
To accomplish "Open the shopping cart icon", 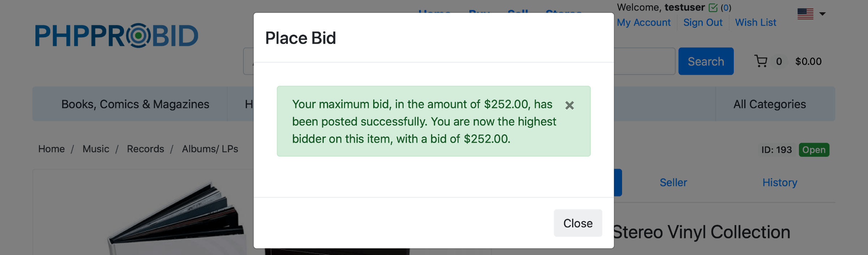I will pyautogui.click(x=761, y=61).
